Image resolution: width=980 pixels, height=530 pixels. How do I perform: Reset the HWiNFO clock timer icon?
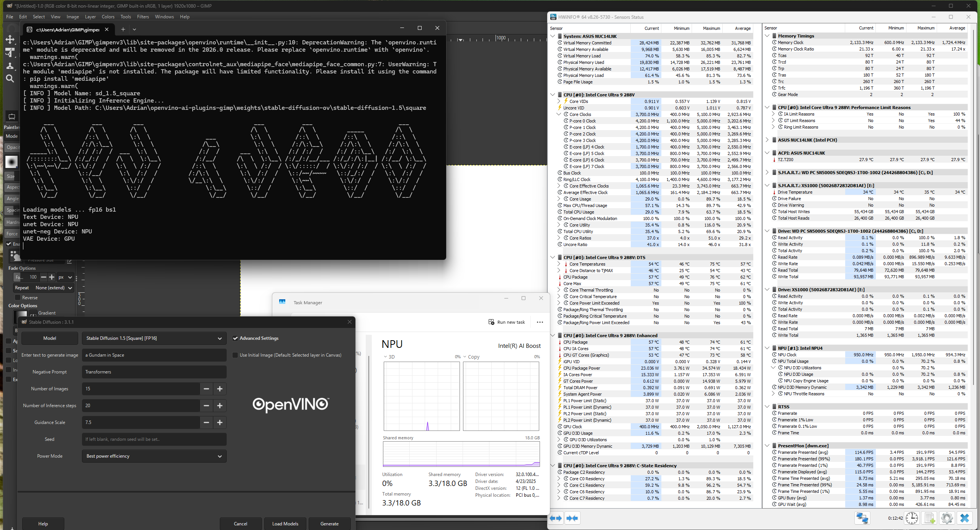point(912,518)
